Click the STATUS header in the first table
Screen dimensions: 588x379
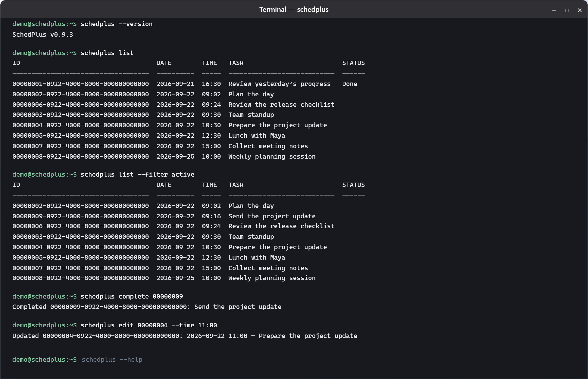click(x=353, y=63)
